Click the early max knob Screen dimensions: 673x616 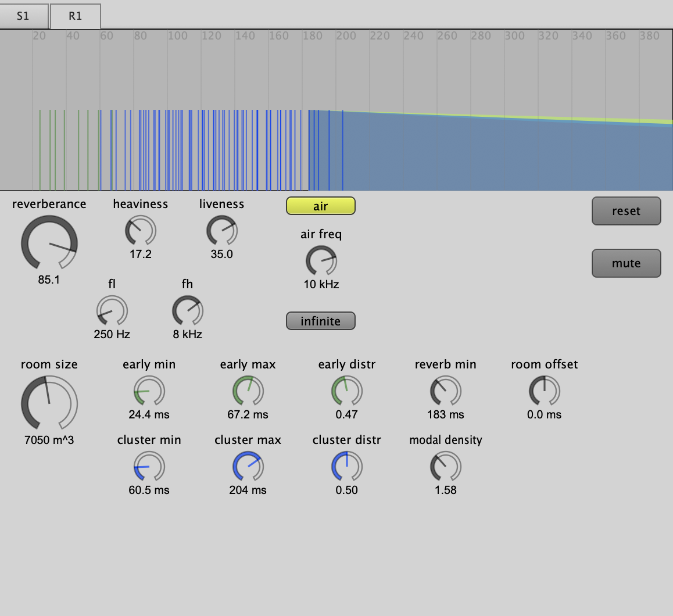(x=248, y=391)
